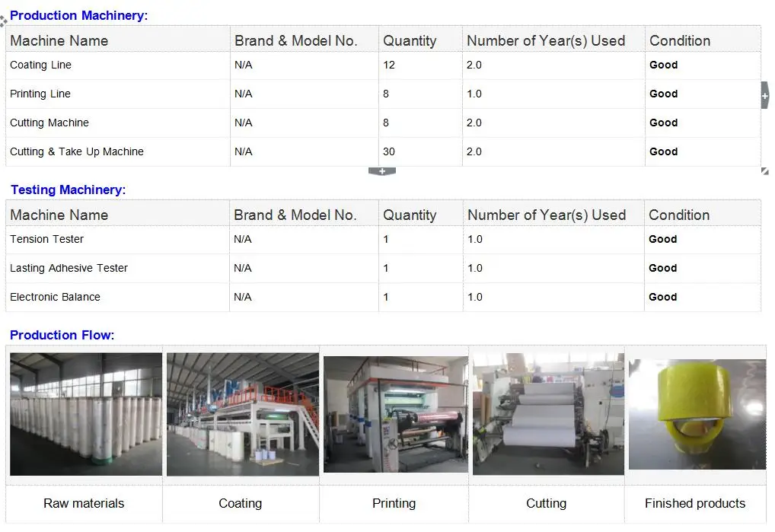The height and width of the screenshot is (532, 775).
Task: Click the add row plus handle
Action: coord(381,171)
